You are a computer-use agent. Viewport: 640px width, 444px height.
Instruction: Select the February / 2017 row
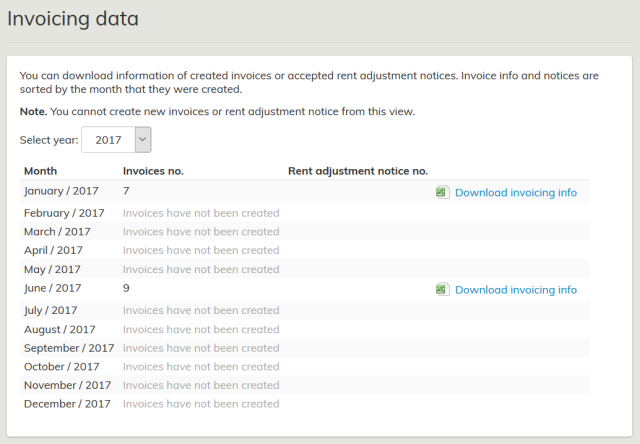tap(64, 213)
